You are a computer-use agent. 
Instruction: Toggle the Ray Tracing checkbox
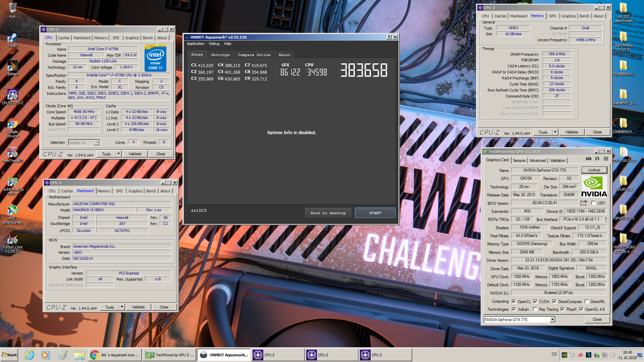pos(535,309)
